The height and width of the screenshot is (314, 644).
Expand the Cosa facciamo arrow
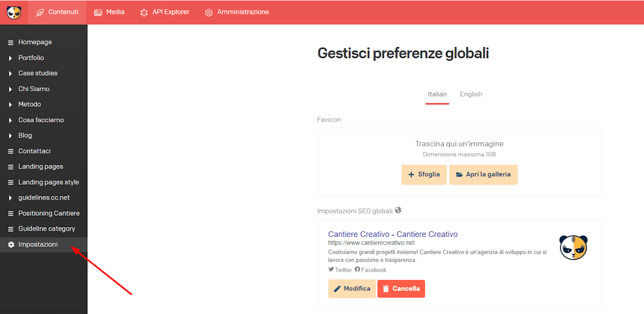click(x=10, y=120)
